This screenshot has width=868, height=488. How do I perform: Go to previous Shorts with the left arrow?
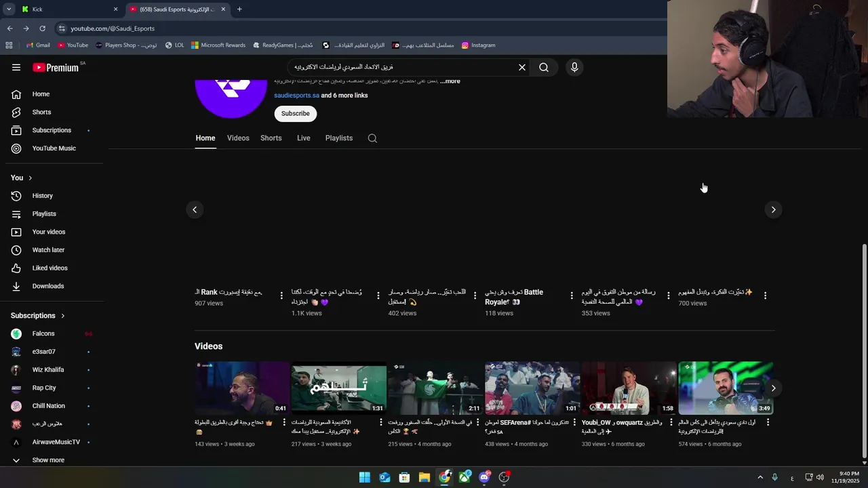point(195,209)
